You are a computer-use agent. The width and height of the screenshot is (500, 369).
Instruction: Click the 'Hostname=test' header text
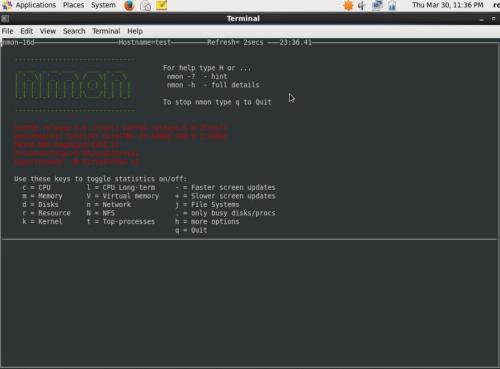point(145,42)
